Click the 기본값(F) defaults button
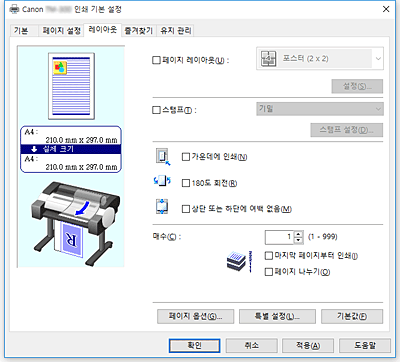The height and width of the screenshot is (362, 400). pyautogui.click(x=352, y=316)
